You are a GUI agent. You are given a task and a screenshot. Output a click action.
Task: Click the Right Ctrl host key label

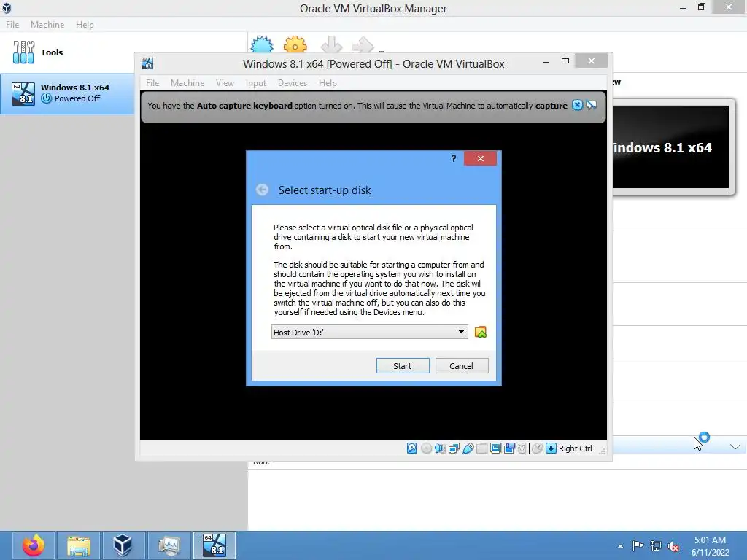(x=575, y=448)
